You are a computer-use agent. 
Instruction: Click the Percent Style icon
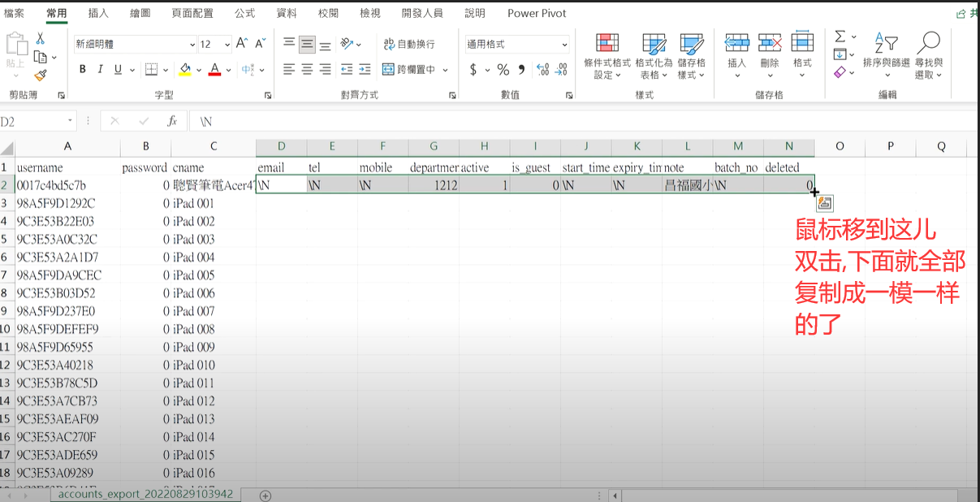(x=503, y=70)
